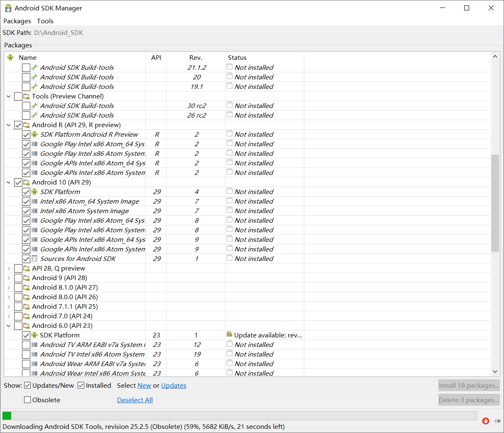Image resolution: width=504 pixels, height=433 pixels.
Task: Click the API column header
Action: 156,57
